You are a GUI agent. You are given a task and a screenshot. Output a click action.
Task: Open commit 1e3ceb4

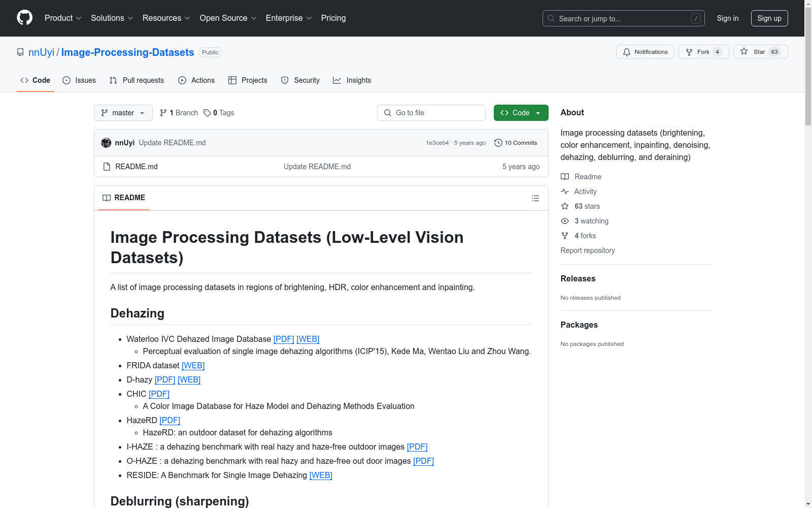tap(437, 143)
